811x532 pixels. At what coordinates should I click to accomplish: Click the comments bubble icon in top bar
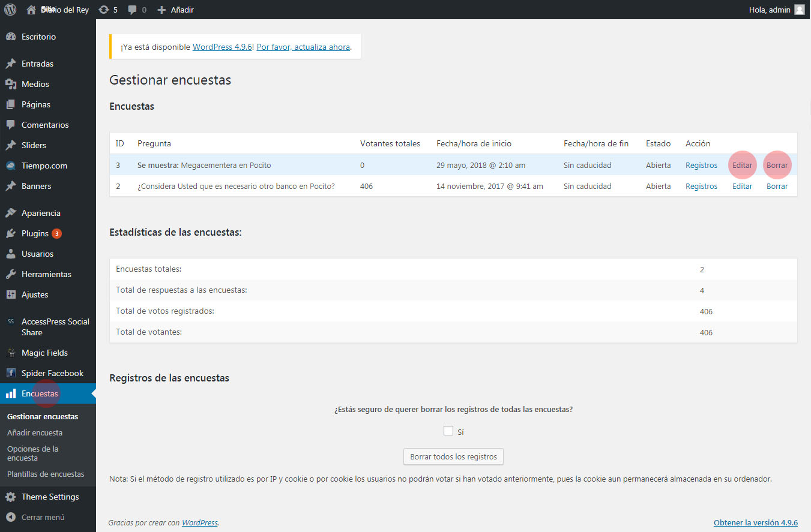pos(133,10)
